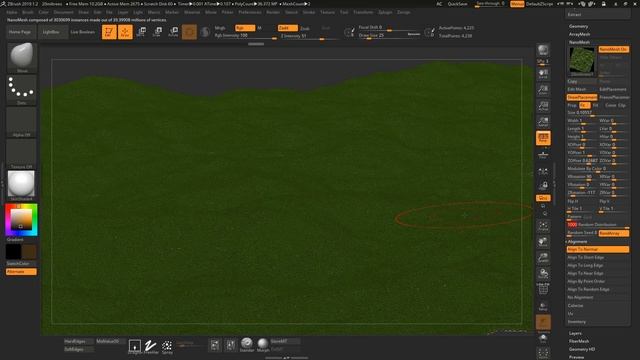The width and height of the screenshot is (640, 360).
Task: Click the lock camera icon
Action: coord(543,186)
